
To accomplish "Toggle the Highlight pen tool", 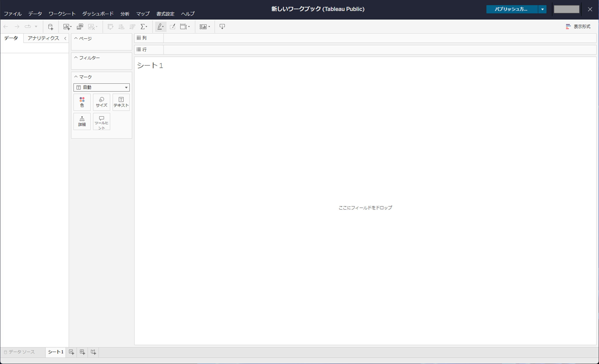I will pos(160,27).
